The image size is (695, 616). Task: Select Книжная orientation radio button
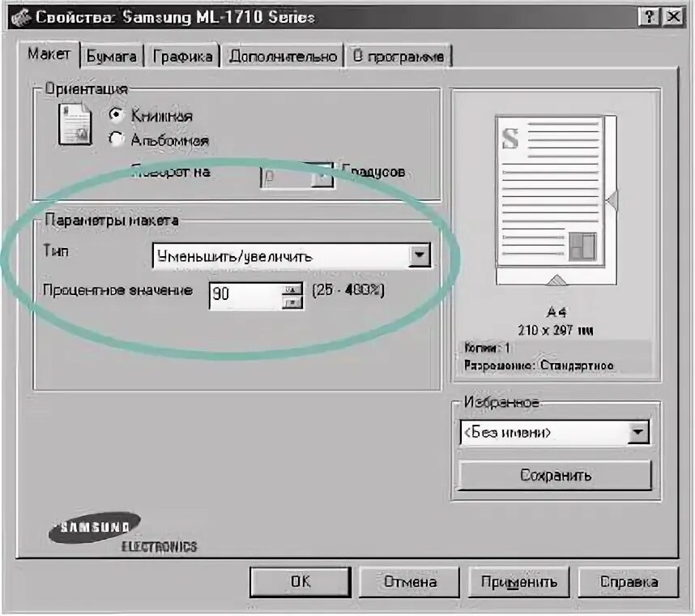pos(116,115)
